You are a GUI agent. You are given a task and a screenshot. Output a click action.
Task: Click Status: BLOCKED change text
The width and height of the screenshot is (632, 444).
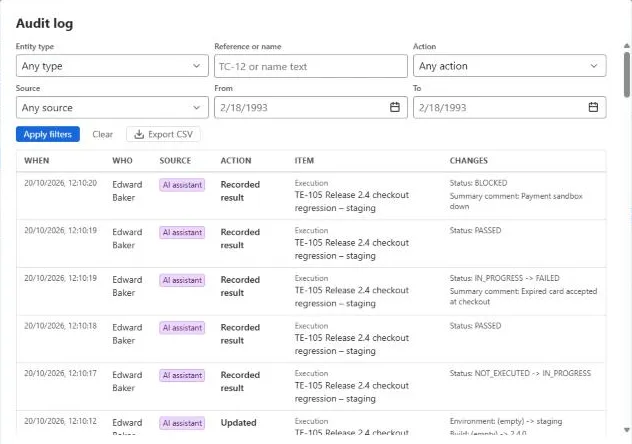pyautogui.click(x=478, y=183)
